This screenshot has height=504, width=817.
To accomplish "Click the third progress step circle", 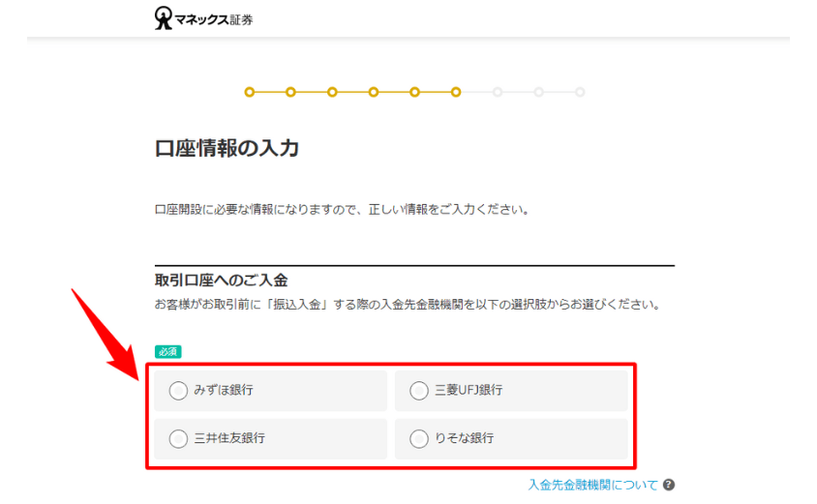I will (332, 92).
